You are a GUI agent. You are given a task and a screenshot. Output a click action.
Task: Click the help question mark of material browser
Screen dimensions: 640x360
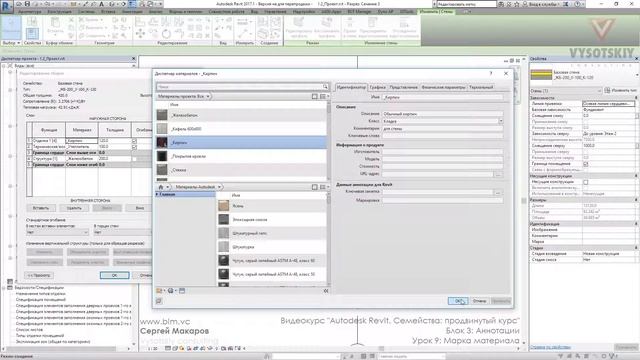point(491,73)
